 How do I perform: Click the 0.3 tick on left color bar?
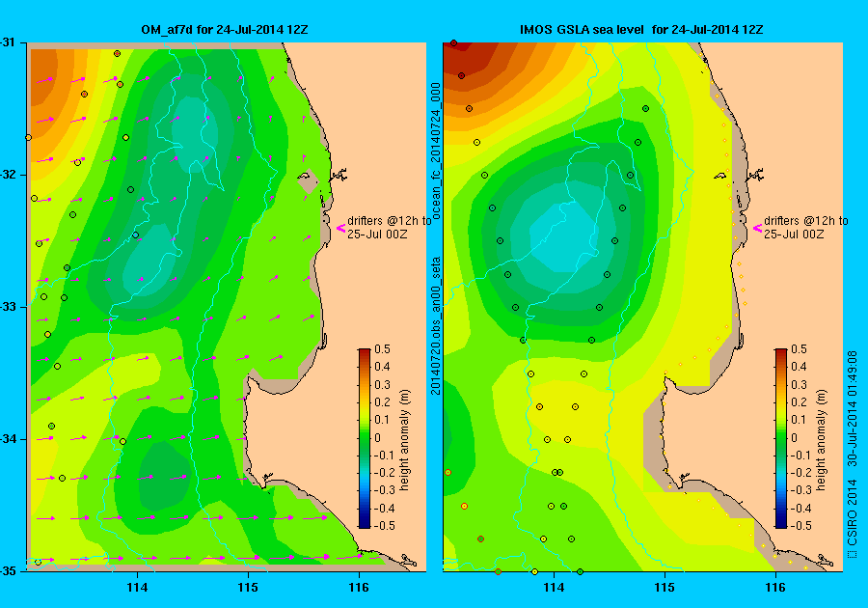[x=383, y=384]
